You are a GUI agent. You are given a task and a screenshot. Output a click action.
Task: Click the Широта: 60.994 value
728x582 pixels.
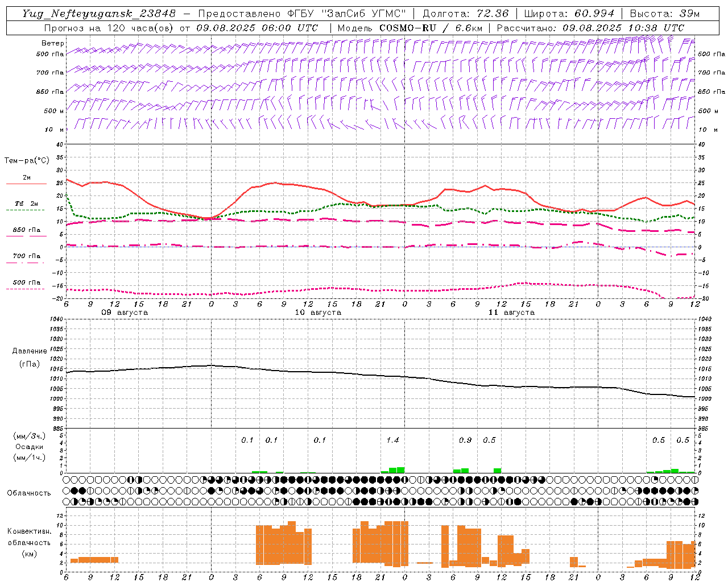click(x=569, y=14)
